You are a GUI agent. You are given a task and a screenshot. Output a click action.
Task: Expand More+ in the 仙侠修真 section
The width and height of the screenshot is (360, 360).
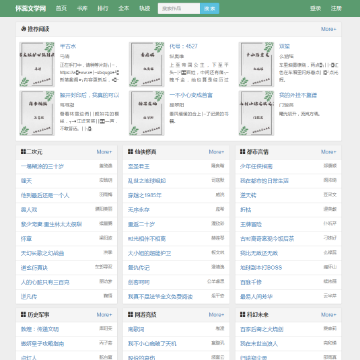pos(216,152)
